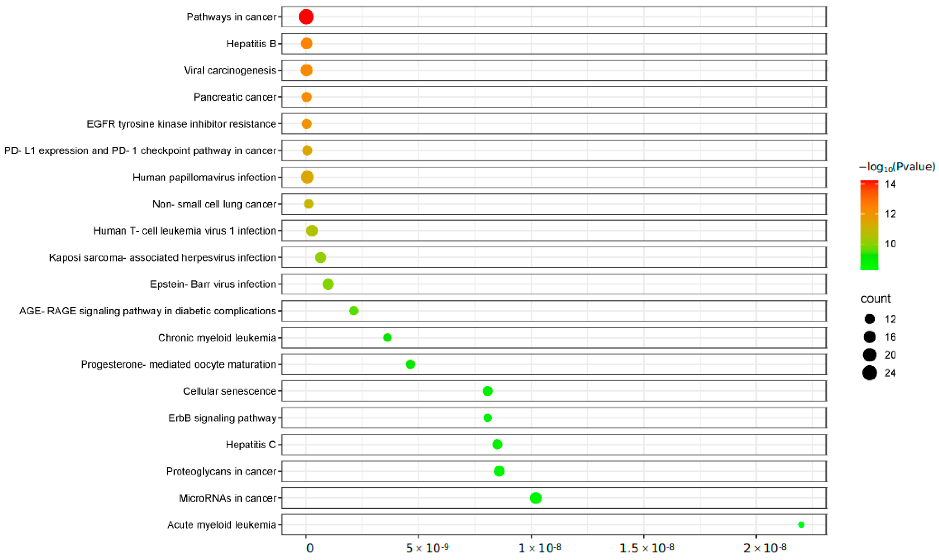939x560 pixels.
Task: Click the 'Proteoglycans in cancer' label
Action: pyautogui.click(x=222, y=472)
